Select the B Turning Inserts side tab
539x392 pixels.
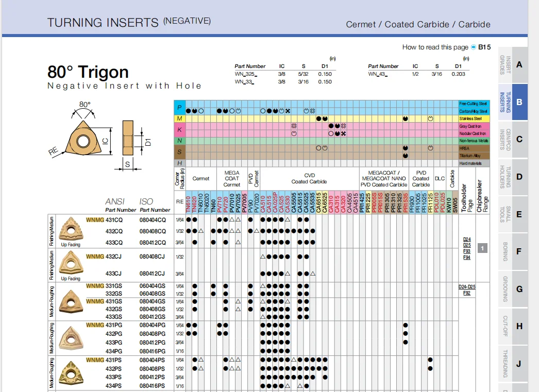[513, 102]
